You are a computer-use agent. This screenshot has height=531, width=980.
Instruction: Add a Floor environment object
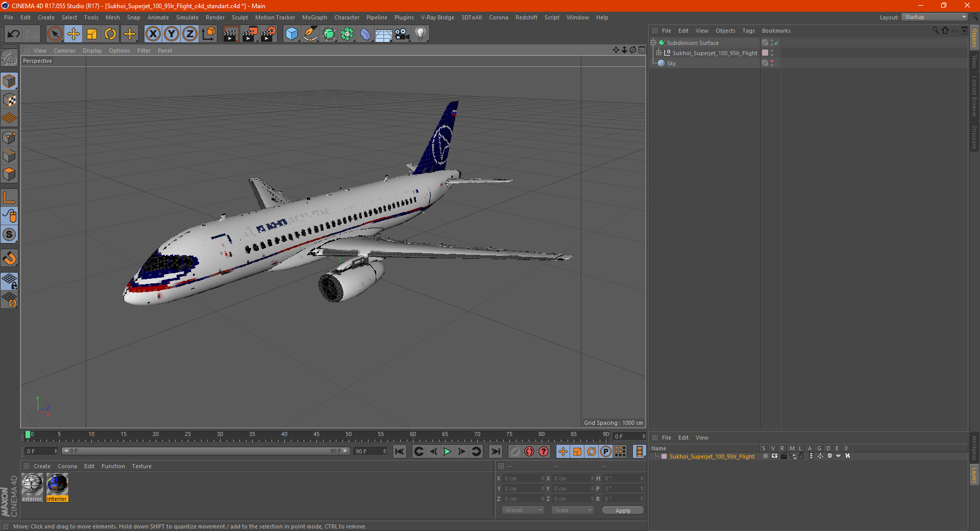[x=384, y=34]
